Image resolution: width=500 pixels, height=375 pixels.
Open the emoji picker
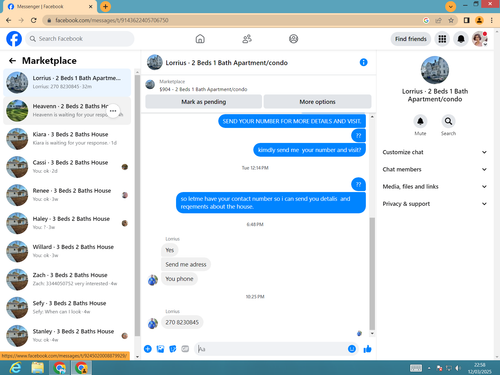coord(352,349)
